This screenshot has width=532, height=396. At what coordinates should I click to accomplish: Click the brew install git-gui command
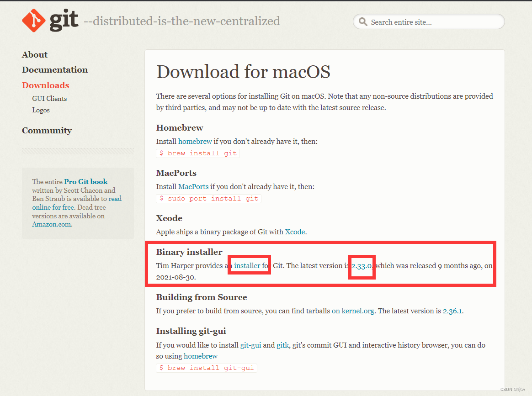(x=207, y=368)
